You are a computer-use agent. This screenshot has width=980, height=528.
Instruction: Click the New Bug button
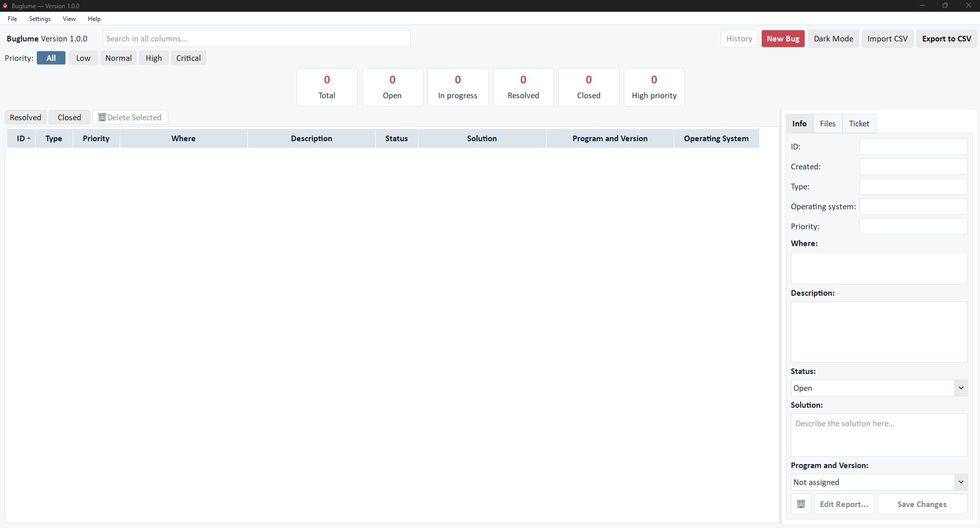click(x=783, y=39)
